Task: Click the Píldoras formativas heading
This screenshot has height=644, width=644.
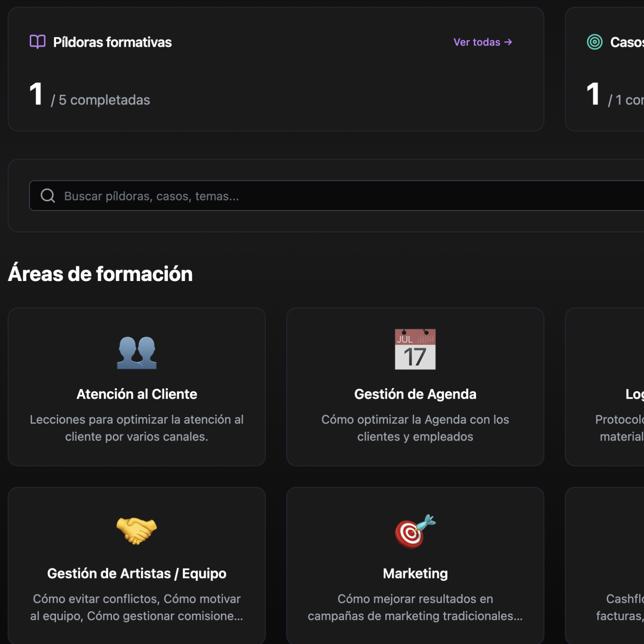Action: (112, 42)
